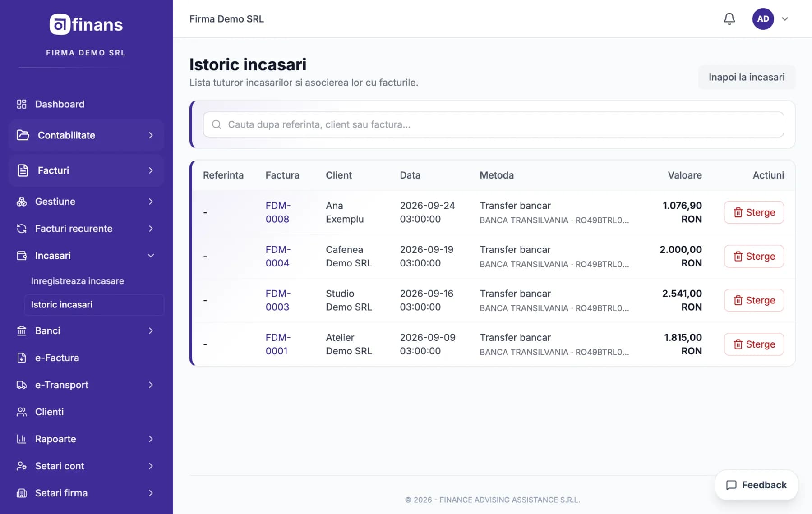812x514 pixels.
Task: Click Sterge for Atelier Demo SRL row
Action: point(754,344)
